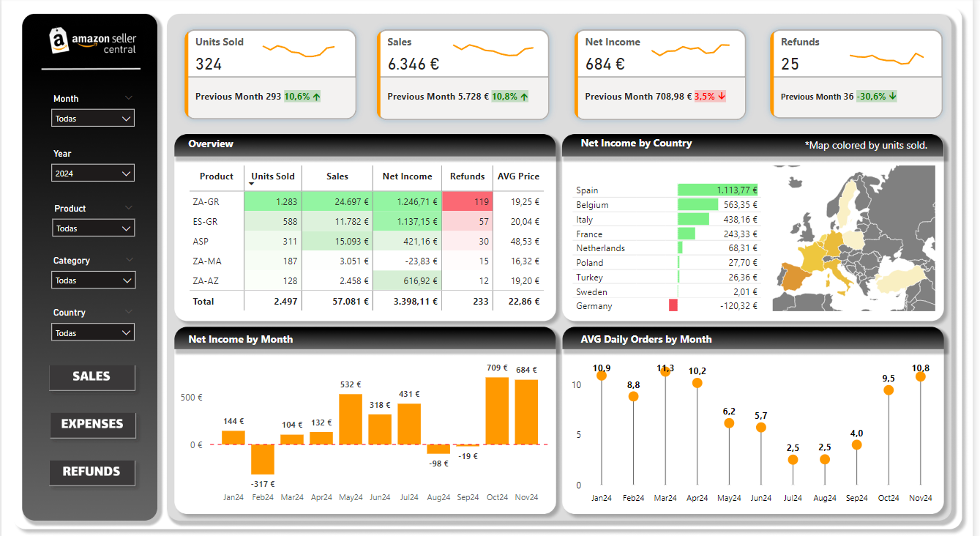980x536 pixels.
Task: Go to the SALES page
Action: [x=91, y=377]
